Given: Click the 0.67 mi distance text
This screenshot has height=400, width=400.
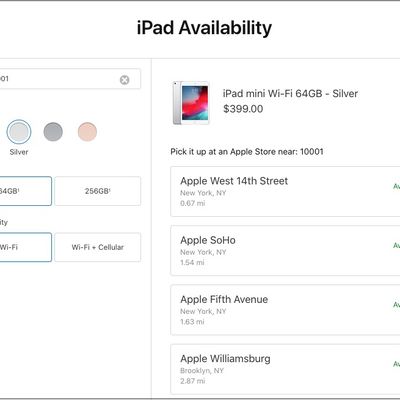Looking at the screenshot, I should 193,203.
